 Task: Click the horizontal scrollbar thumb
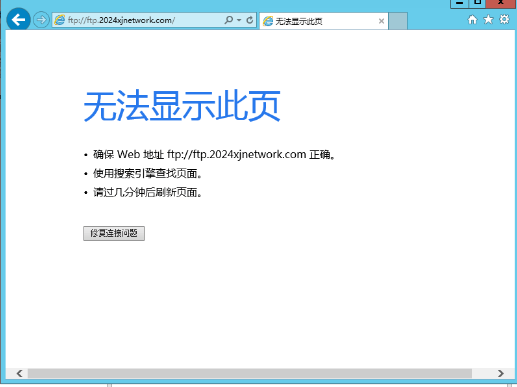(250, 373)
